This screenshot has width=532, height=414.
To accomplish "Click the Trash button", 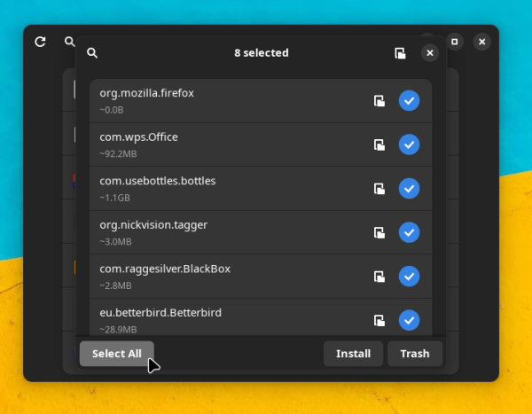I will point(414,354).
